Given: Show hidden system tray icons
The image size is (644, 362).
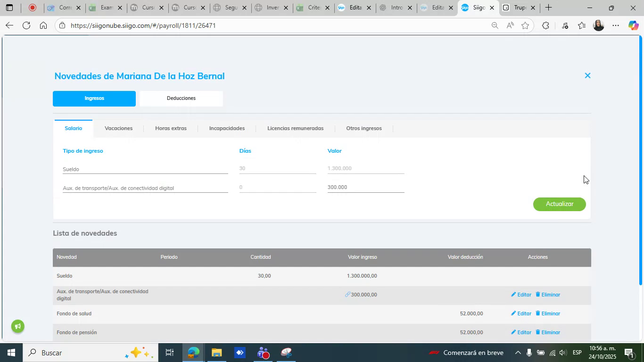Looking at the screenshot, I should (518, 353).
